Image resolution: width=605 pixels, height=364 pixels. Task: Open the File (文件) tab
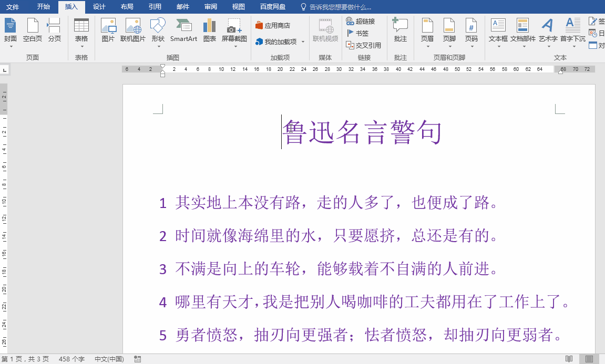coord(12,7)
